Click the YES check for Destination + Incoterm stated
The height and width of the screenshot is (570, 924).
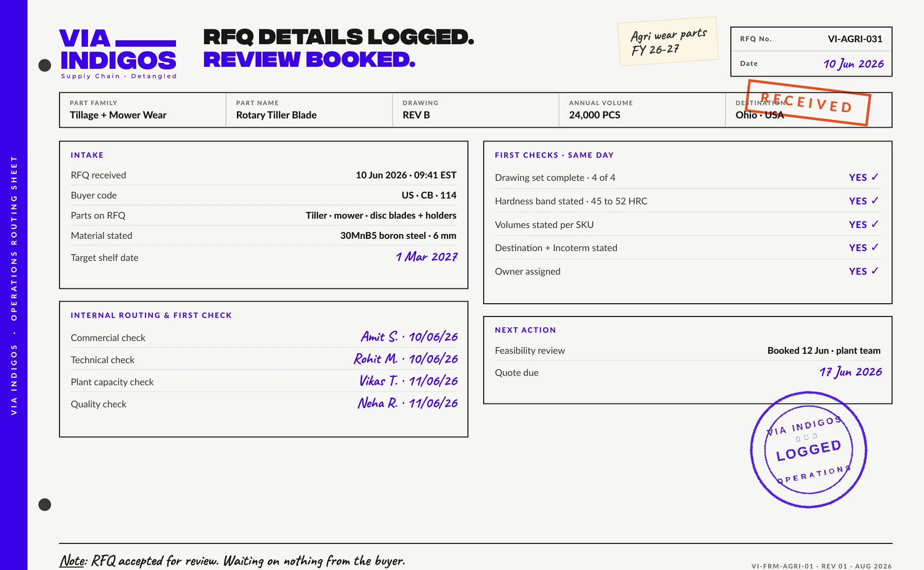[x=864, y=248]
